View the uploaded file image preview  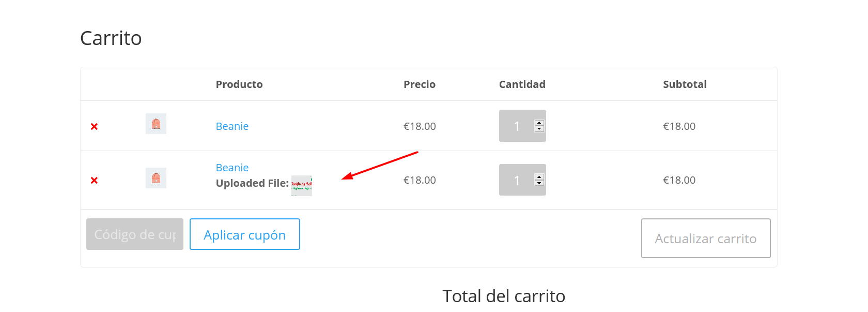(302, 186)
